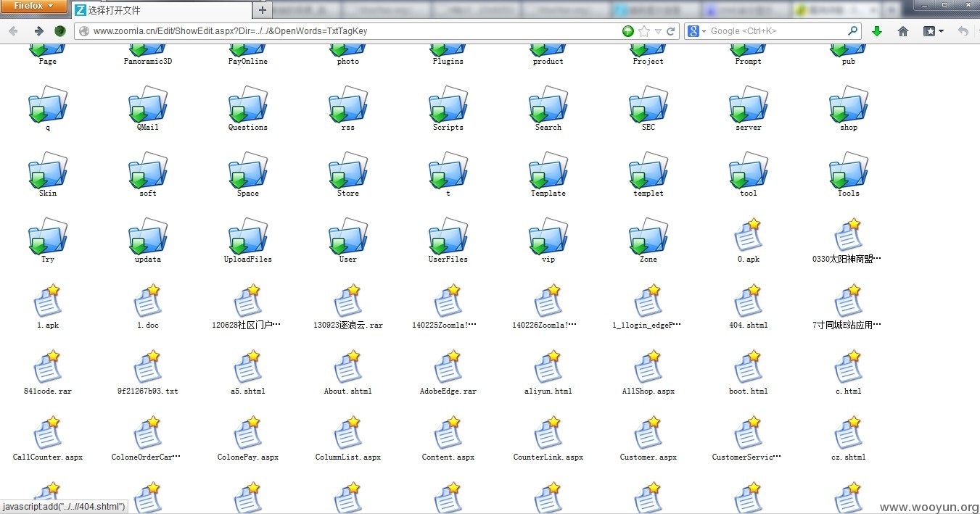Image resolution: width=980 pixels, height=514 pixels.
Task: Click the green site identity icon
Action: 628,31
